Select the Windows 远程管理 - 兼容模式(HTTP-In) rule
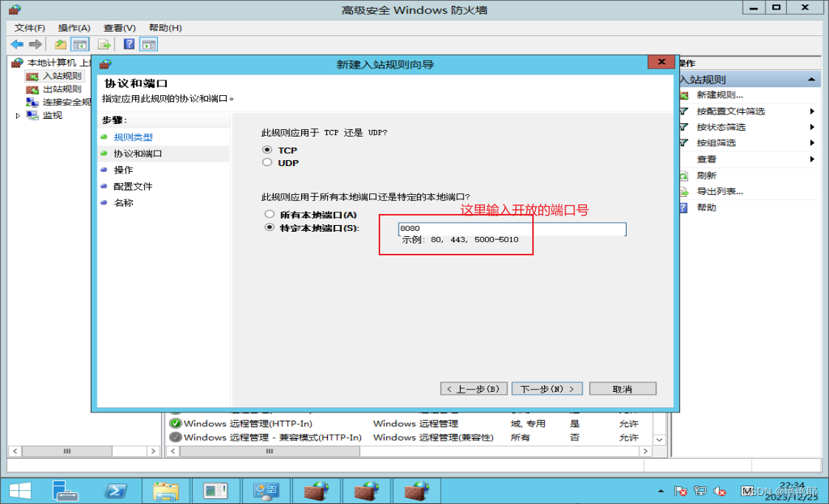 point(410,438)
